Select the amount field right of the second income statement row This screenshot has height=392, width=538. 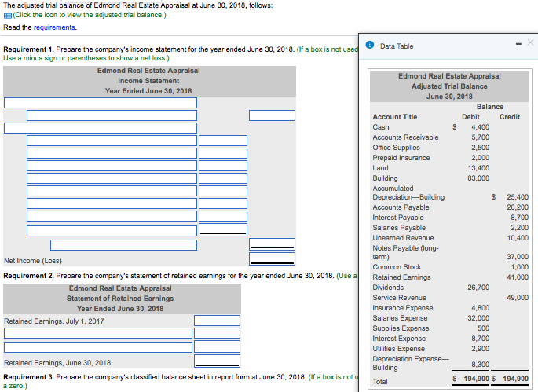tap(272, 115)
